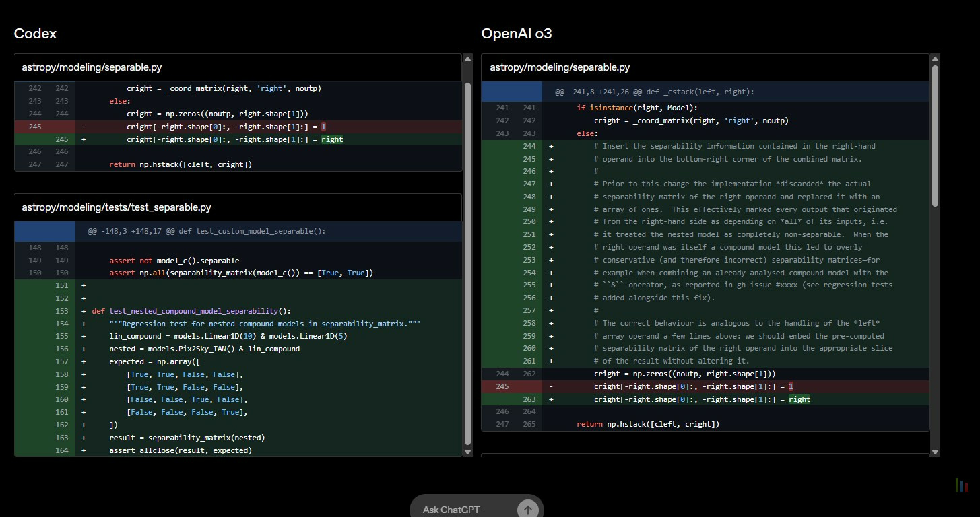Click 'return np.hstack' line 247 in Codex panel
The height and width of the screenshot is (517, 980).
[238, 164]
